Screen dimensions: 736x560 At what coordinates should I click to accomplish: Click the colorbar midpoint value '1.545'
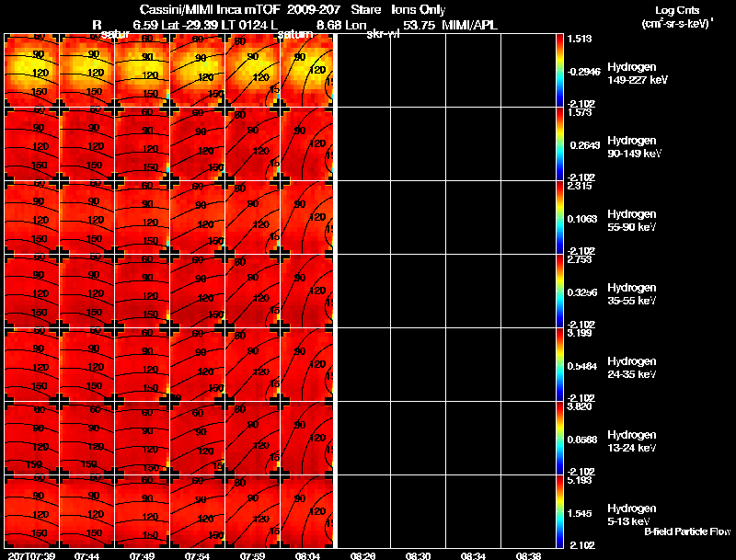580,514
